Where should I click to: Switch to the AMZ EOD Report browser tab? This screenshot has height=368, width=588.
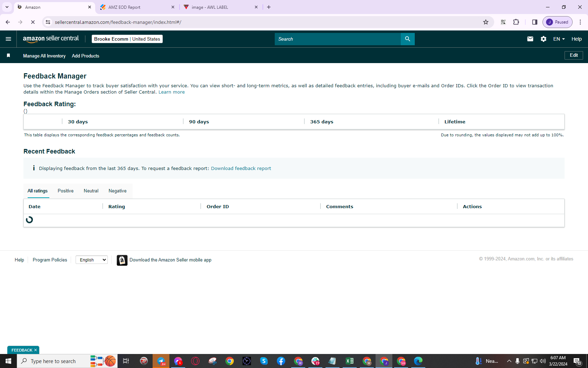(x=137, y=7)
